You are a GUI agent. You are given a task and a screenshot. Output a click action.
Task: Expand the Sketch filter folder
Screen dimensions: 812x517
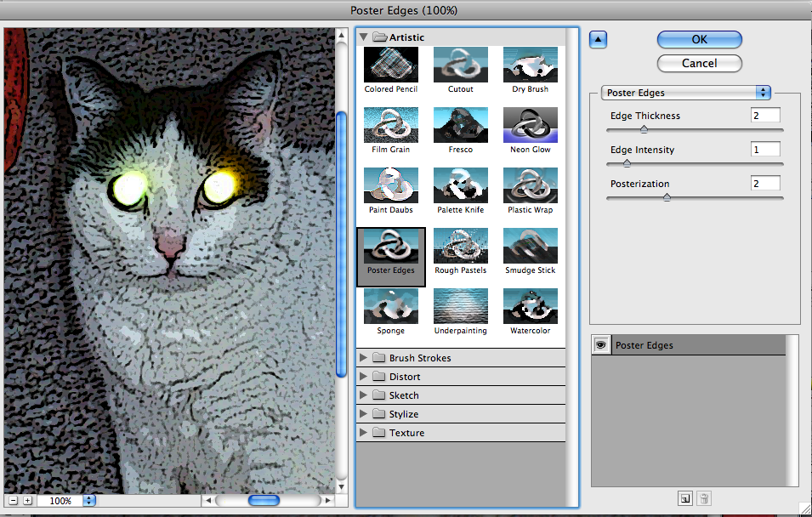click(x=364, y=395)
